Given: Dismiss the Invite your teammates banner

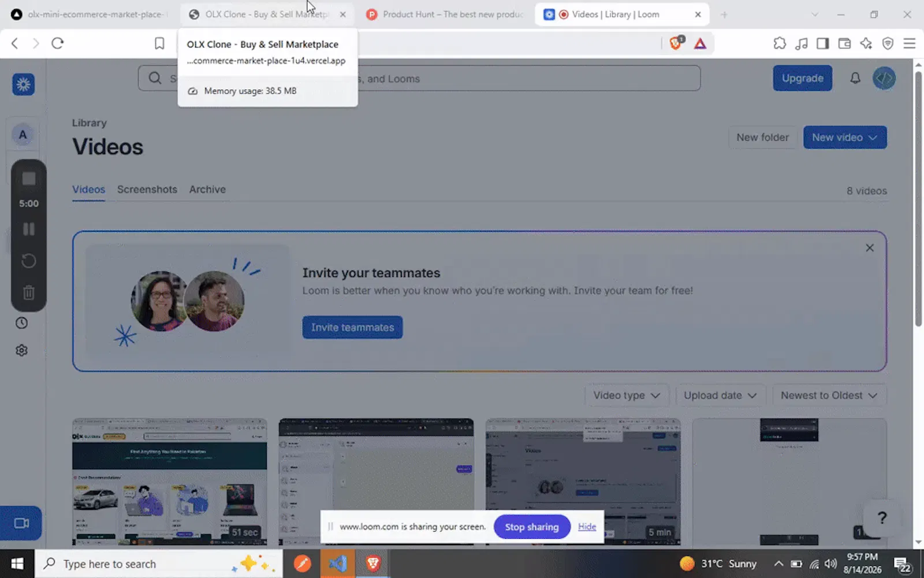Looking at the screenshot, I should coord(870,248).
